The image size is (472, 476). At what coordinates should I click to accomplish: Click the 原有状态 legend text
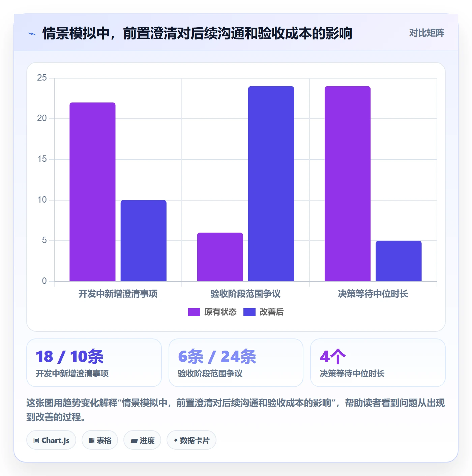tap(220, 312)
